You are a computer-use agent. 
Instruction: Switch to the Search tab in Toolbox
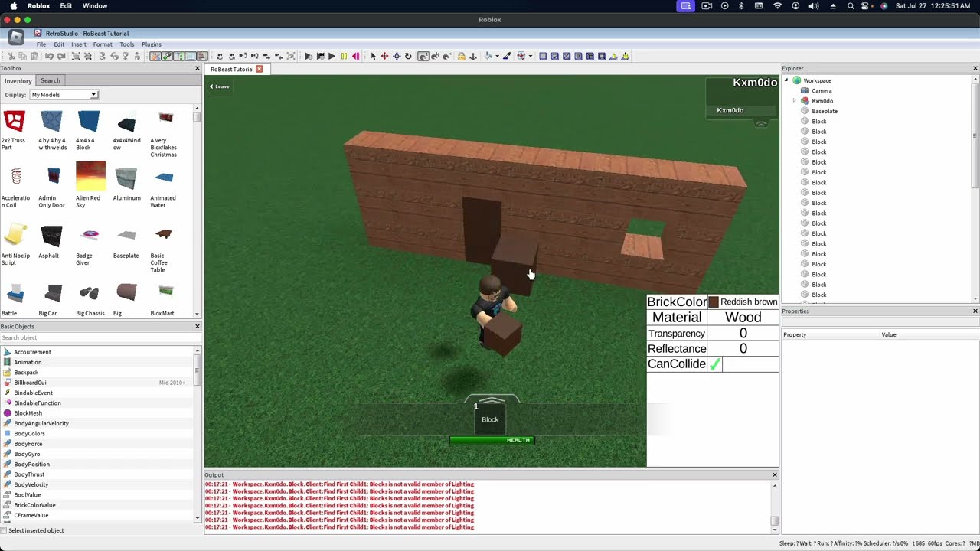(51, 80)
